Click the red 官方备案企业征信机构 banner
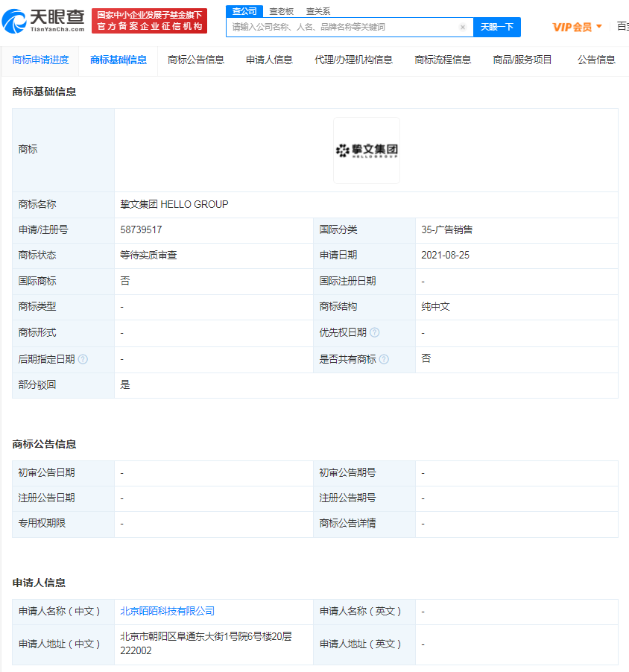Screen dimensions: 629x672 [150, 21]
